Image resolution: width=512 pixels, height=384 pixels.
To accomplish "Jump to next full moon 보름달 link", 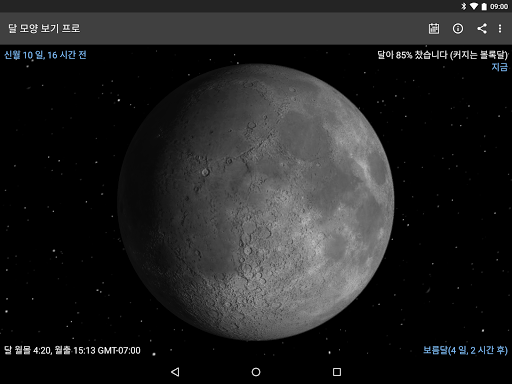I will coord(465,350).
